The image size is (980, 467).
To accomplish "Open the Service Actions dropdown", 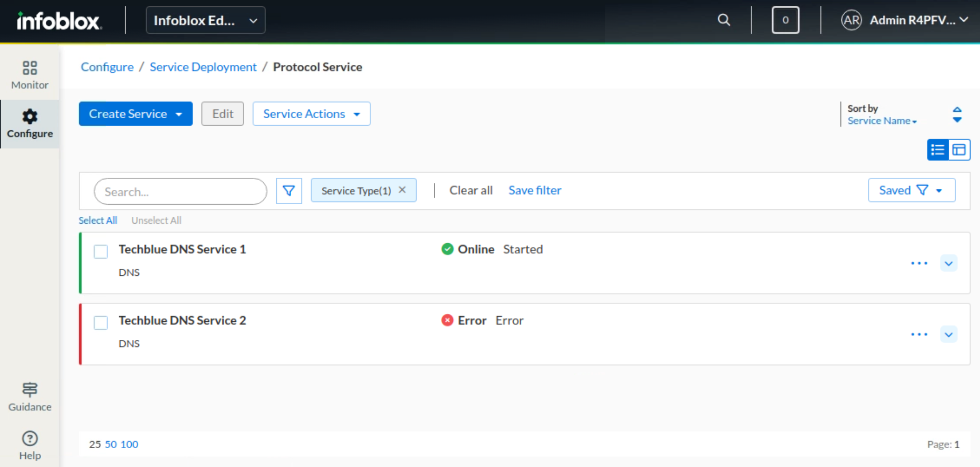I will 311,114.
